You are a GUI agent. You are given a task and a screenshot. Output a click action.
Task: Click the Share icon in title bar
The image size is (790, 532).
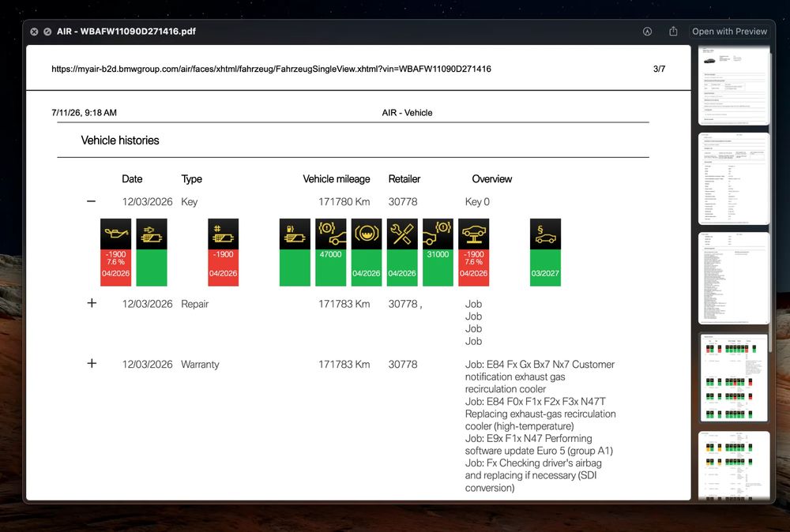pos(673,32)
